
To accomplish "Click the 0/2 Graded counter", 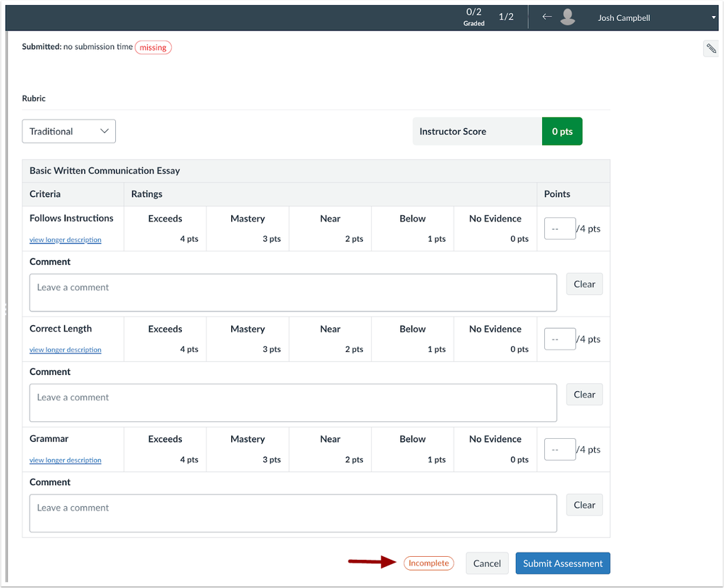I will (474, 17).
